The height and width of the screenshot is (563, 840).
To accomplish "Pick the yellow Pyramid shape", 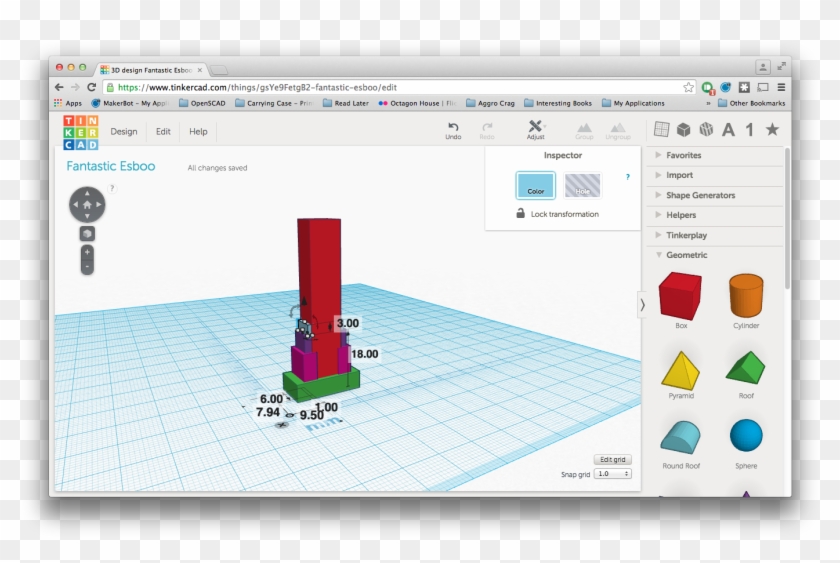I will (x=680, y=370).
